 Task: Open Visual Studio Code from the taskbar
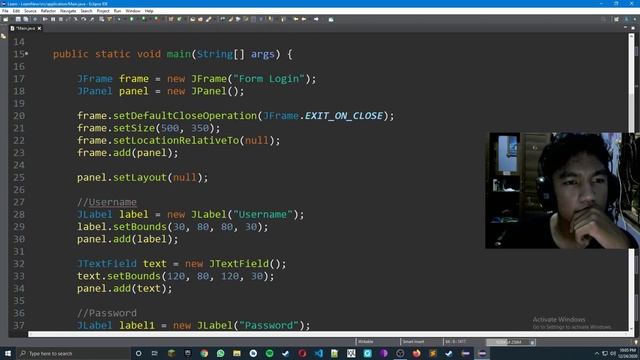318,353
